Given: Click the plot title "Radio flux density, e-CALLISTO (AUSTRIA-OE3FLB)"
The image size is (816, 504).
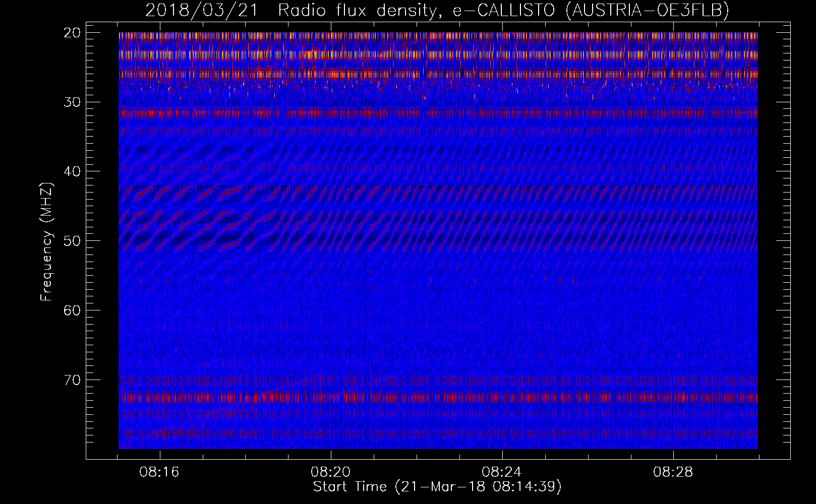Looking at the screenshot, I should (x=503, y=11).
